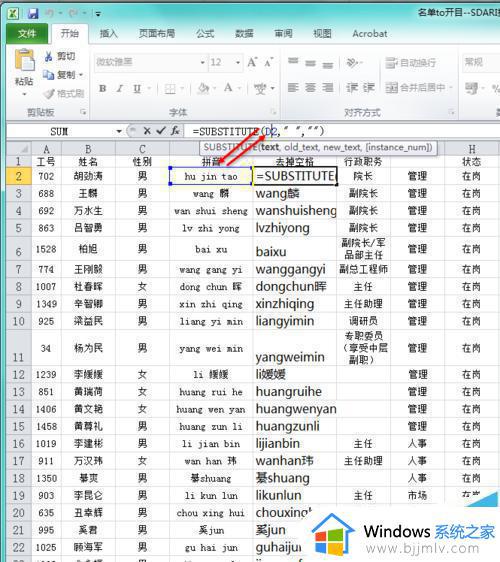This screenshot has height=562, width=500.
Task: Click the increase indent icon
Action: coord(368,88)
